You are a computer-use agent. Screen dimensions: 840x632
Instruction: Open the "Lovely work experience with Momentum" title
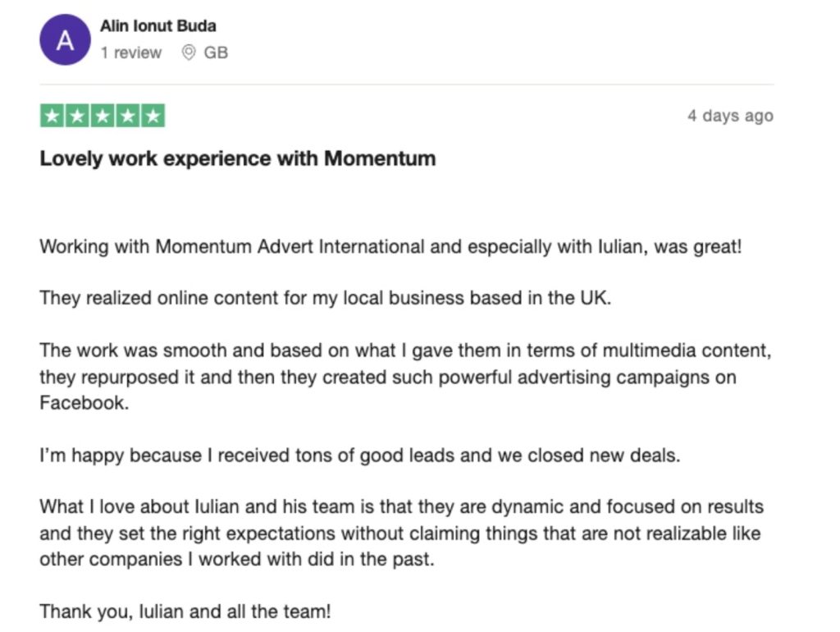tap(238, 158)
